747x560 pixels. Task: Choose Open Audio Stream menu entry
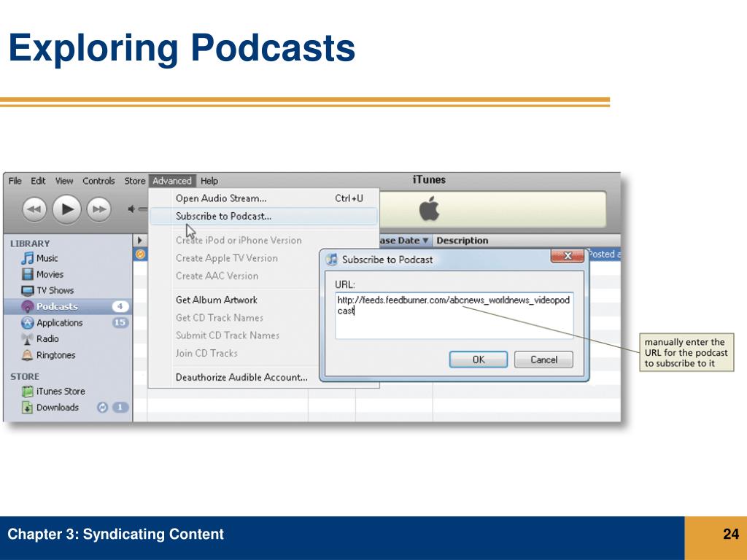pyautogui.click(x=264, y=198)
